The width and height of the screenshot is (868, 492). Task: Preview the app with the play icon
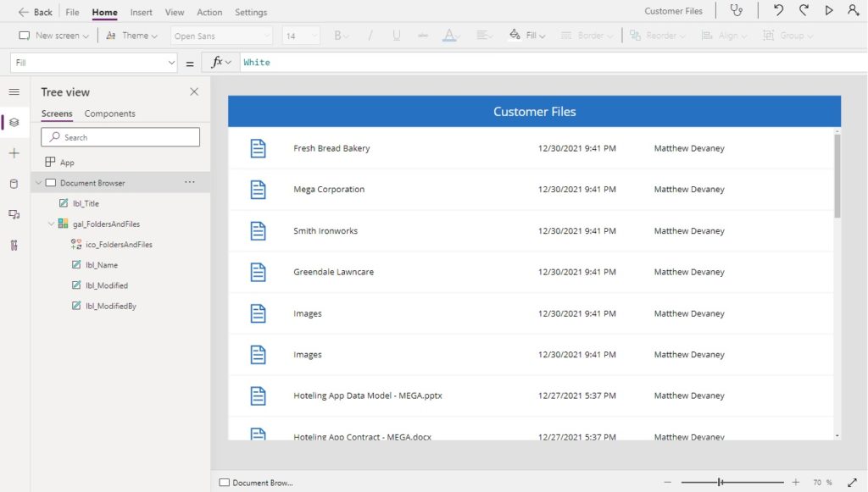(829, 11)
